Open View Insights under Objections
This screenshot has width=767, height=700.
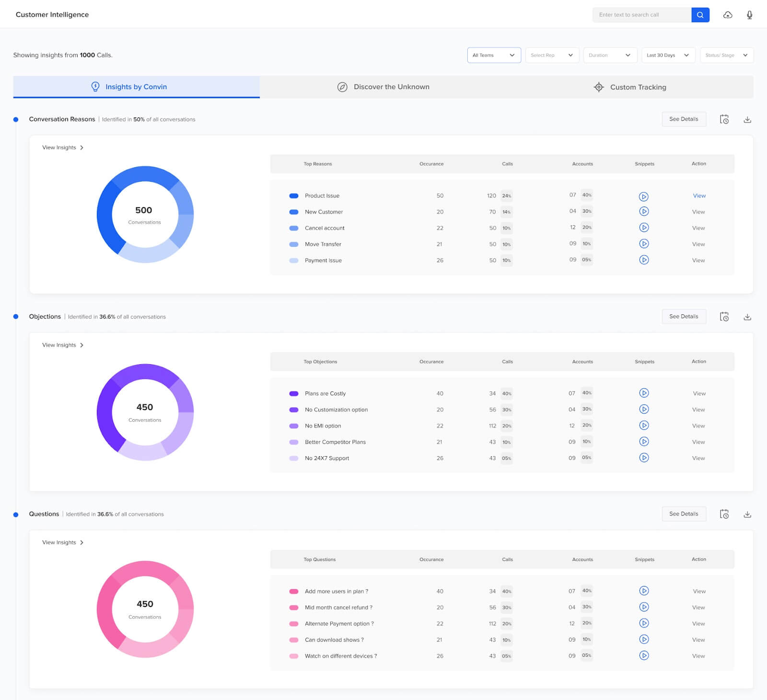62,344
